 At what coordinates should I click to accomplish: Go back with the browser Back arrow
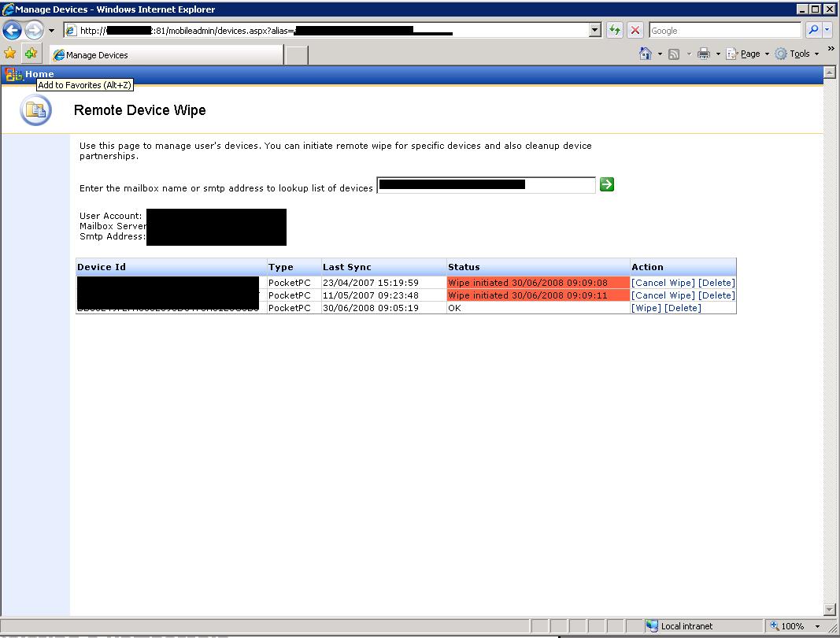coord(13,30)
